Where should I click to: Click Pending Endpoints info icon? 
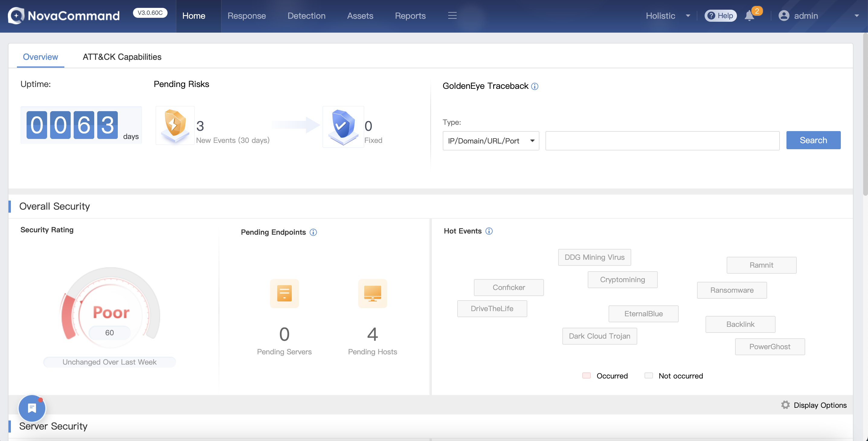313,232
